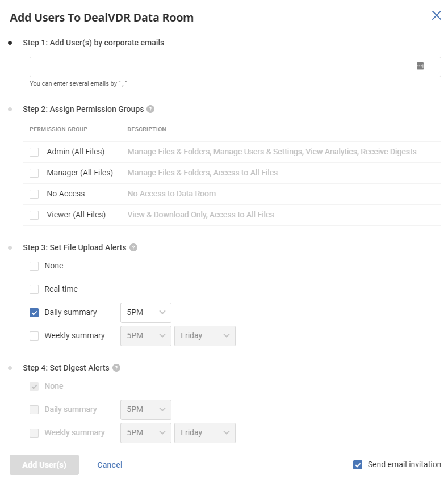Click help icon beside Set Digest Alerts
The image size is (448, 483).
[x=116, y=368]
